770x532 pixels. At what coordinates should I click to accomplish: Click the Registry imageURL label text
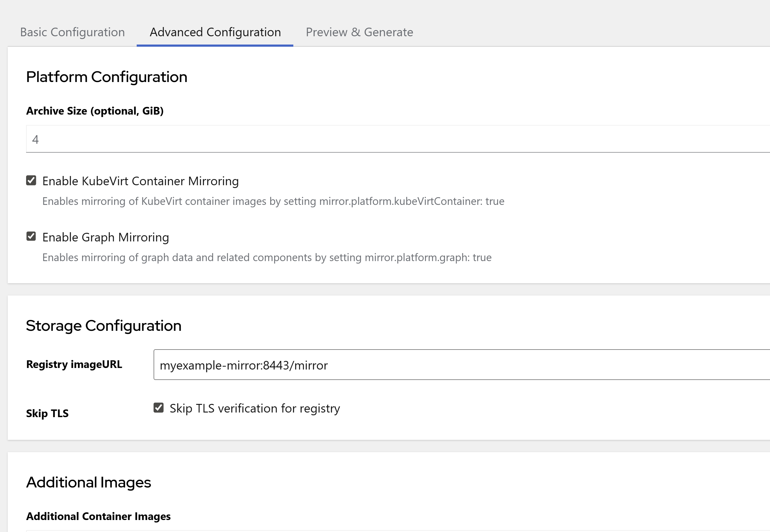(74, 364)
